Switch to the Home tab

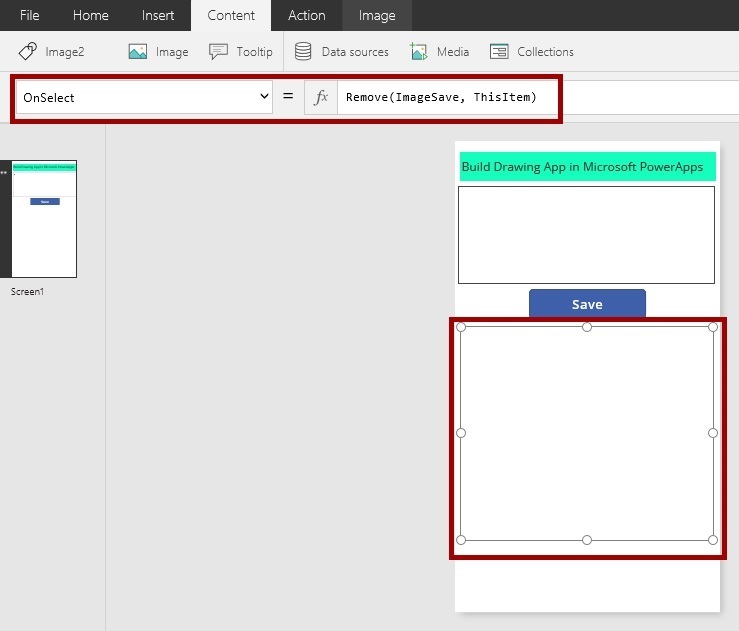(91, 15)
